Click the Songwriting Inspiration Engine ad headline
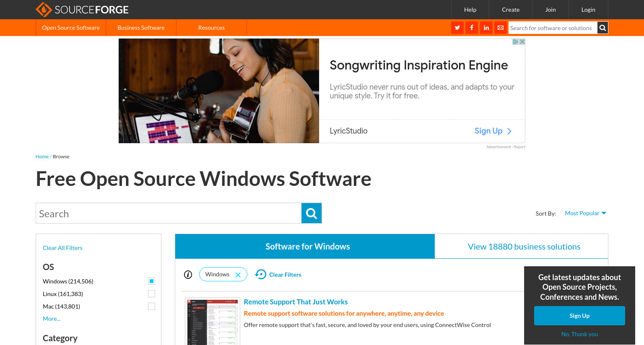Screen dimensions: 644x345 pyautogui.click(x=418, y=65)
